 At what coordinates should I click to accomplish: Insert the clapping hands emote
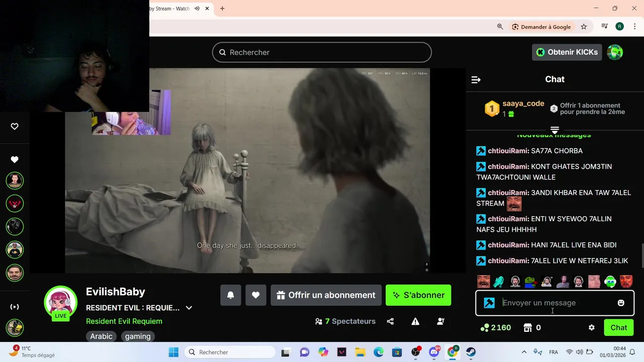pos(499,282)
